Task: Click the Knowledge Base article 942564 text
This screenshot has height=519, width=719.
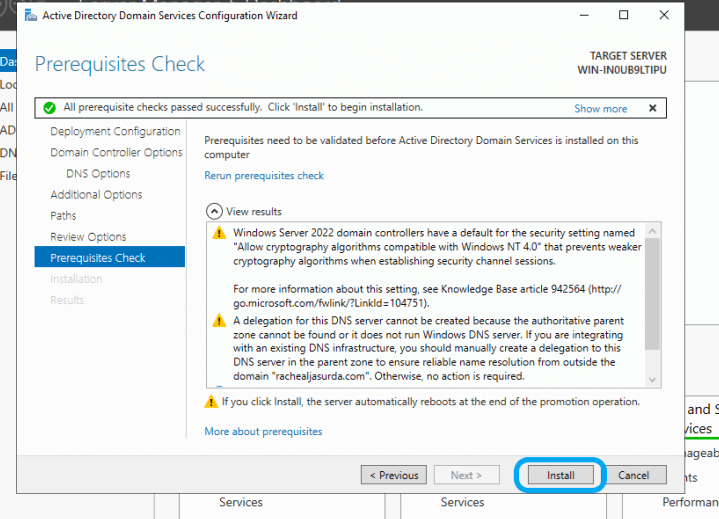Action: (513, 289)
